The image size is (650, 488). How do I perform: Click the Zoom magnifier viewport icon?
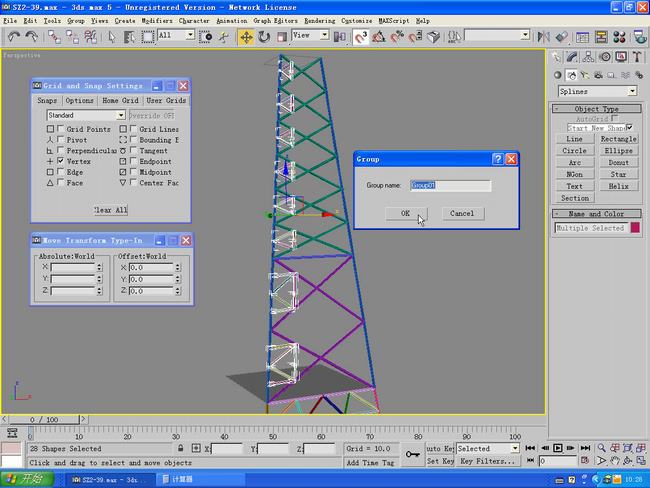[x=601, y=448]
